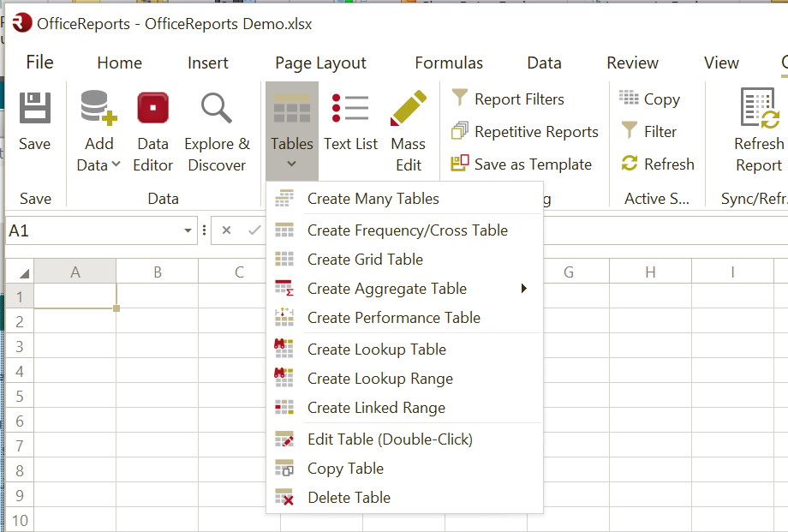Open the Add Data database icon
Image resolution: width=788 pixels, height=532 pixels.
[x=98, y=108]
